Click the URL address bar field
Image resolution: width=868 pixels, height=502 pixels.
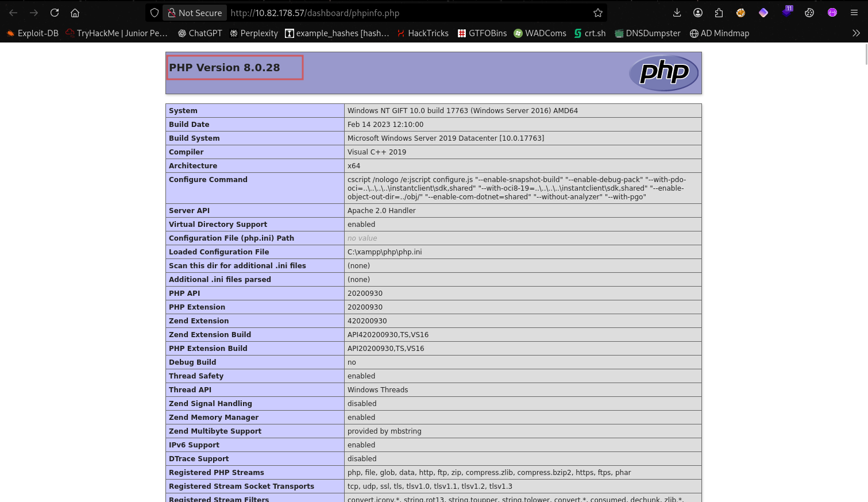[402, 13]
